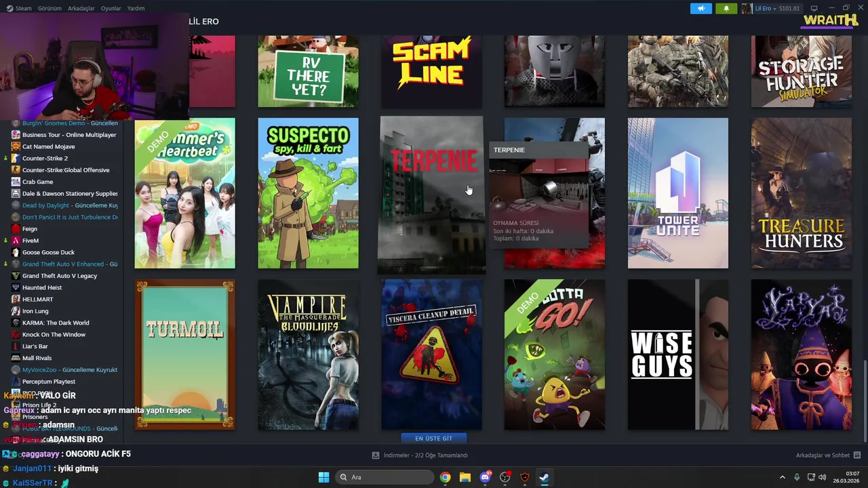Click Crab Game icon in library list
Image resolution: width=868 pixels, height=488 pixels.
16,182
